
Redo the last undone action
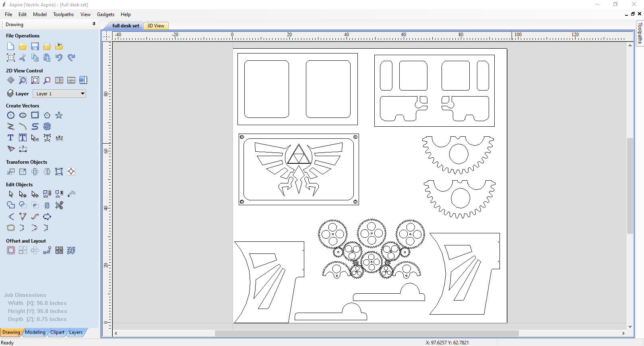71,58
